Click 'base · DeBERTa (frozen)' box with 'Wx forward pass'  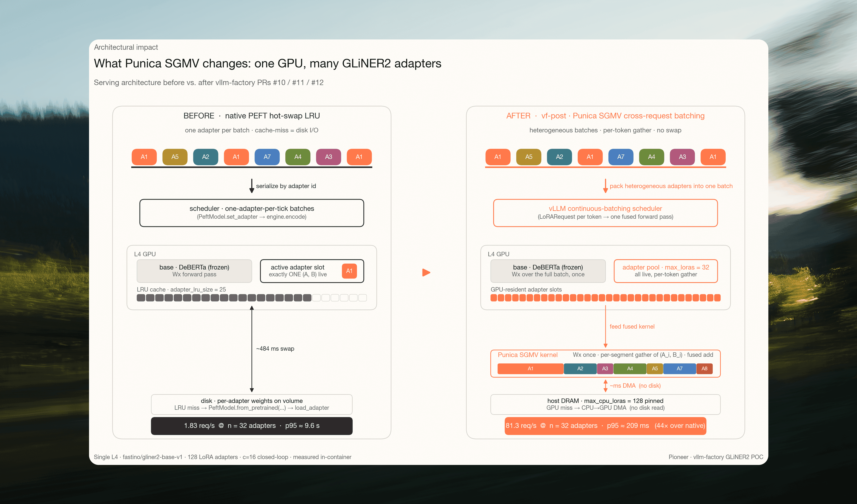tap(194, 271)
